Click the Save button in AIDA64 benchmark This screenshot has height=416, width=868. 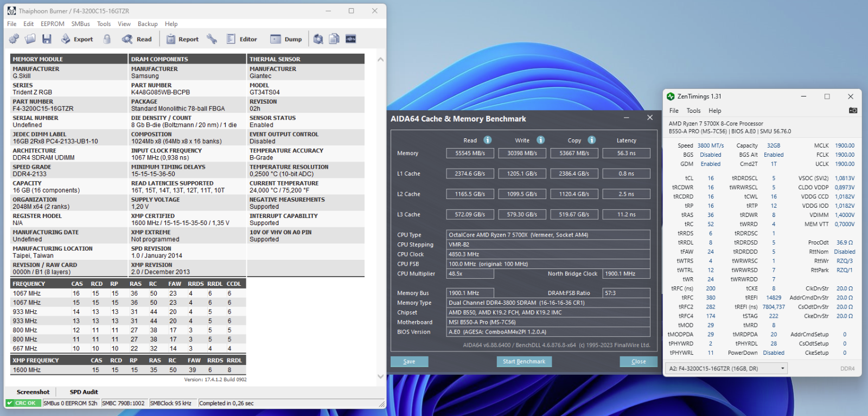tap(410, 361)
